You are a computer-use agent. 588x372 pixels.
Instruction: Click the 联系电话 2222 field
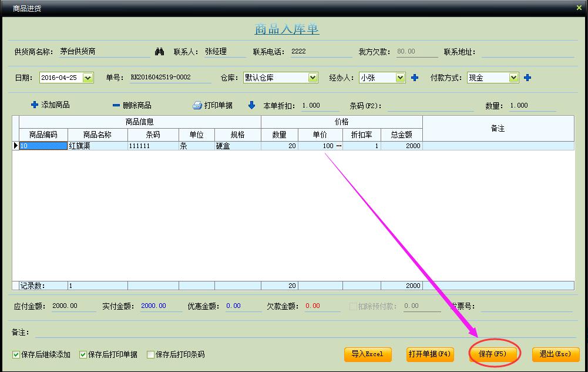tap(321, 51)
